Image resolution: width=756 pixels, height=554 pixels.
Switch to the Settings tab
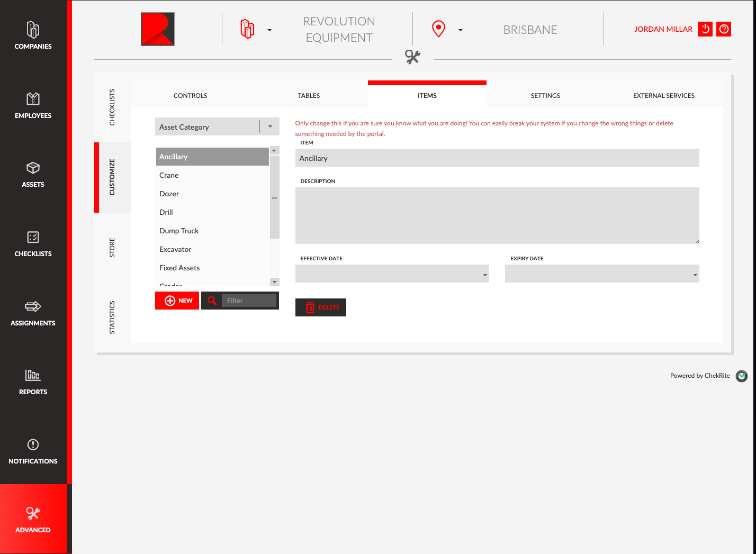pos(545,96)
